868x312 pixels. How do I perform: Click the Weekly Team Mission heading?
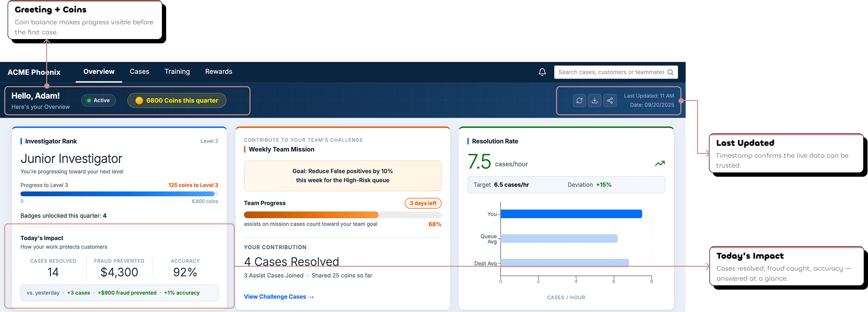(x=281, y=150)
